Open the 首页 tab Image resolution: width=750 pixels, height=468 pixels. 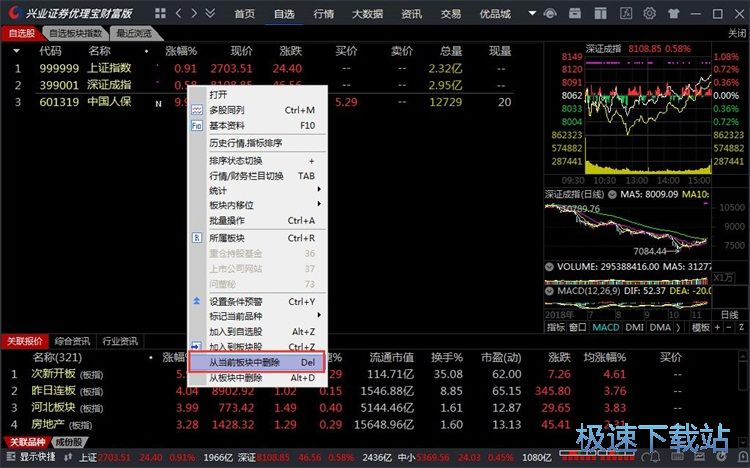(244, 14)
